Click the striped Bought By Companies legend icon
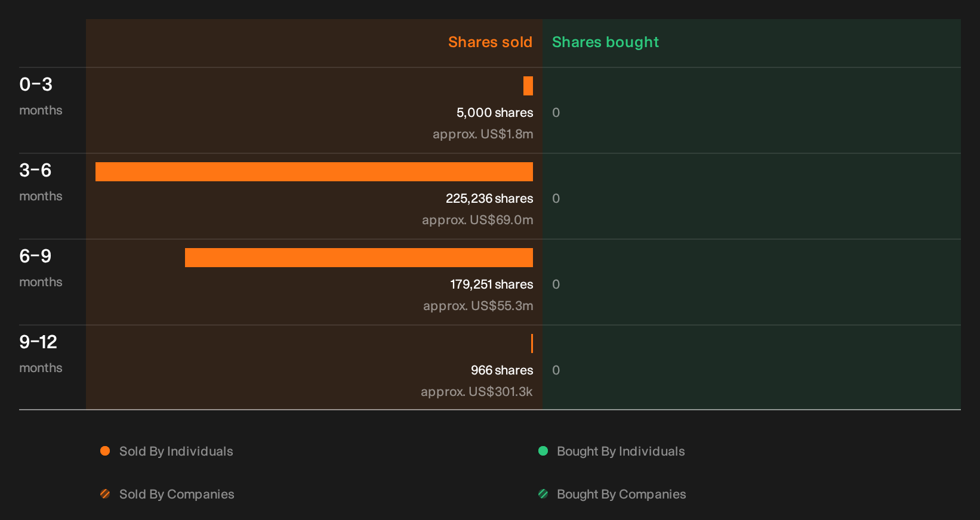 click(x=543, y=494)
